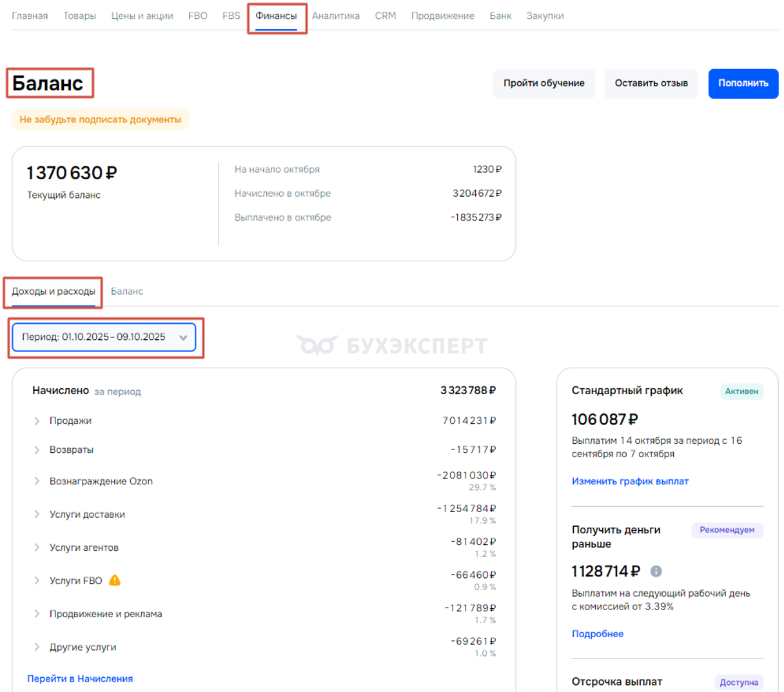Expand the Вознаграждение Ozon row
The image size is (784, 692).
(37, 481)
